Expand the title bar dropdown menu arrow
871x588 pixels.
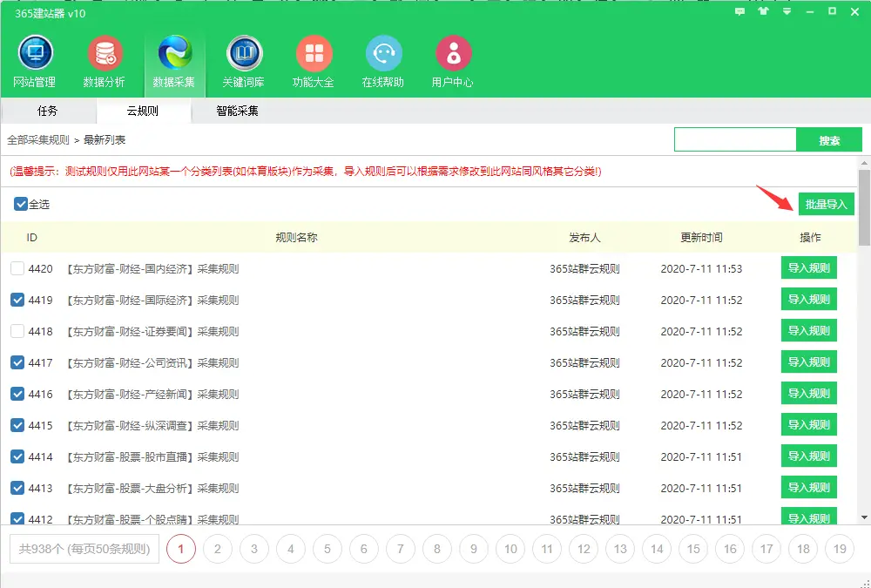[787, 12]
